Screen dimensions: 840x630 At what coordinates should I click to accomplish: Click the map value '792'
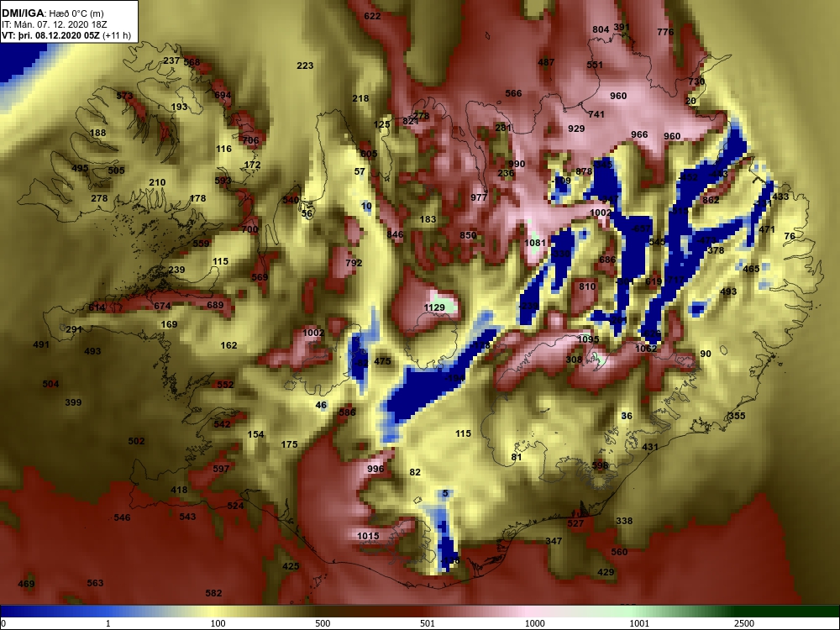tap(354, 263)
